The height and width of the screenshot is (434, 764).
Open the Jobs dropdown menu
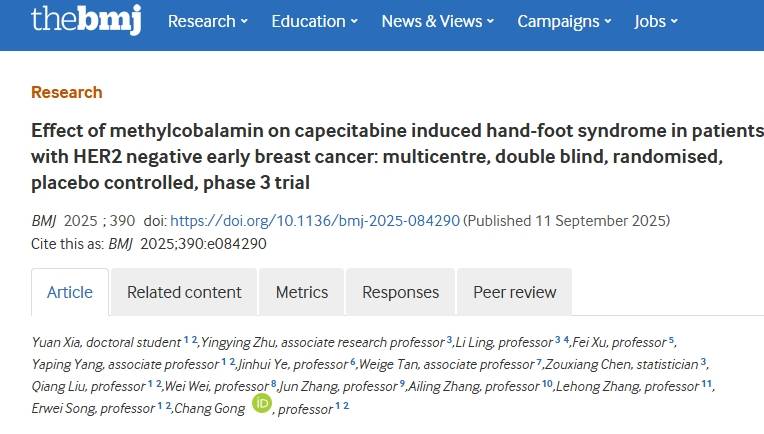point(655,21)
